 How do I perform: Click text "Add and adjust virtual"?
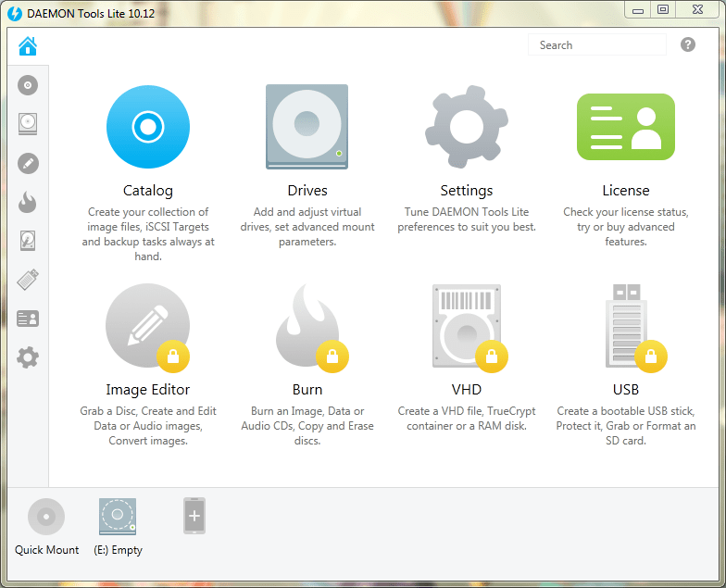click(x=307, y=212)
